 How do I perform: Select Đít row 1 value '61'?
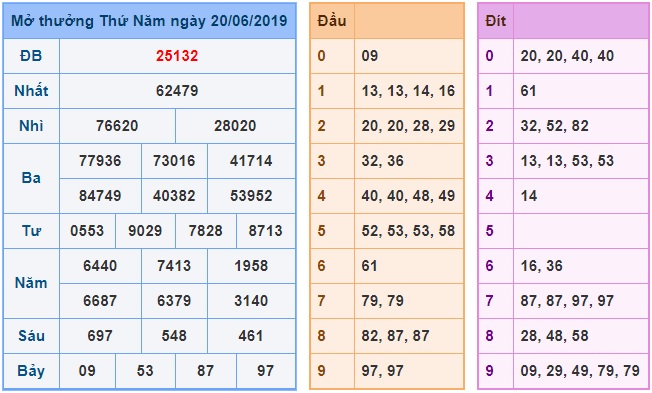pos(528,91)
